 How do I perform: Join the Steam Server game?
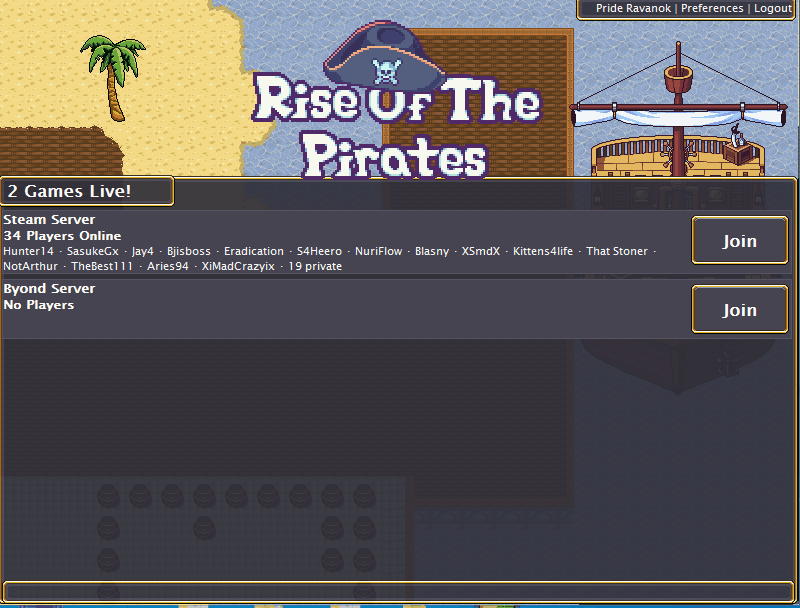740,240
